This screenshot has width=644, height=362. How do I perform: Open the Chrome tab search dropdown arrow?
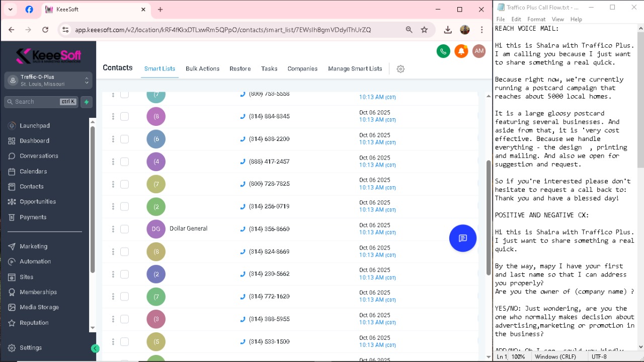pos(10,10)
